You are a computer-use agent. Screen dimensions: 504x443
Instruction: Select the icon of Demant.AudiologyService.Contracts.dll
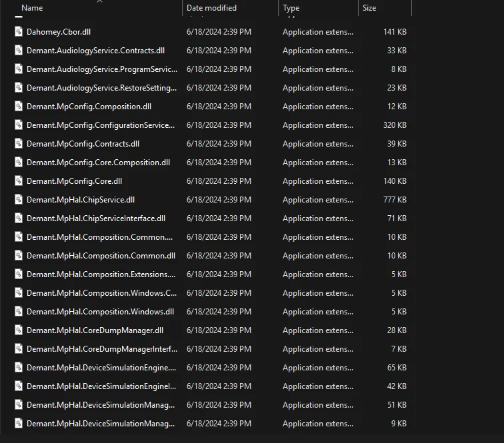point(19,50)
